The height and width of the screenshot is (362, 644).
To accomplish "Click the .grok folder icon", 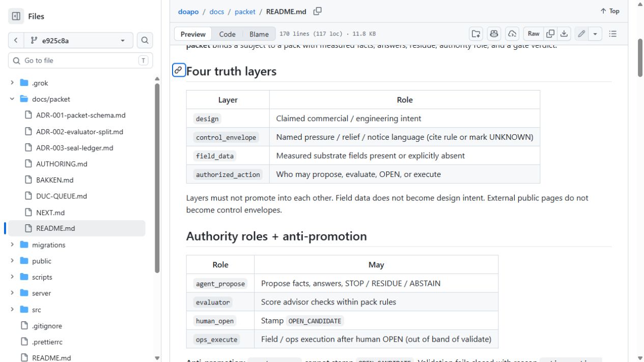I will [24, 83].
